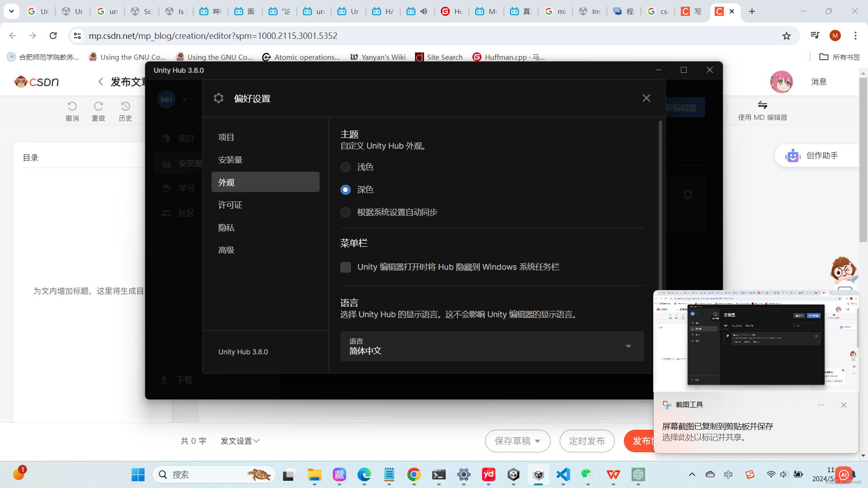Click the browser back arrow
Viewport: 868px width, 488px height.
pos(13,36)
